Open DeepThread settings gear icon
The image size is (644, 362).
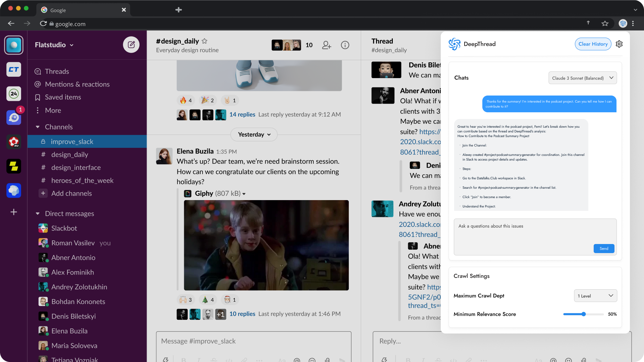click(619, 44)
